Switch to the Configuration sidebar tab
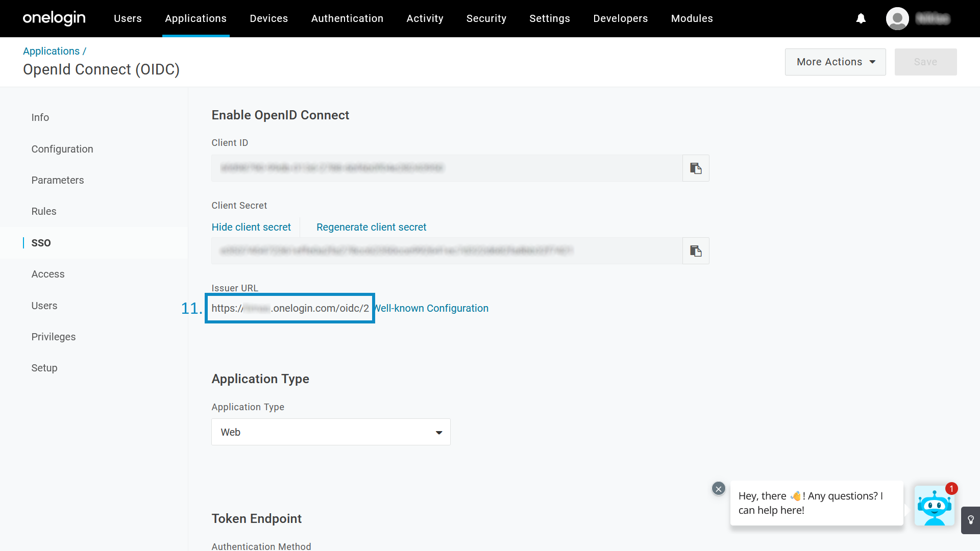980x551 pixels. pyautogui.click(x=62, y=149)
